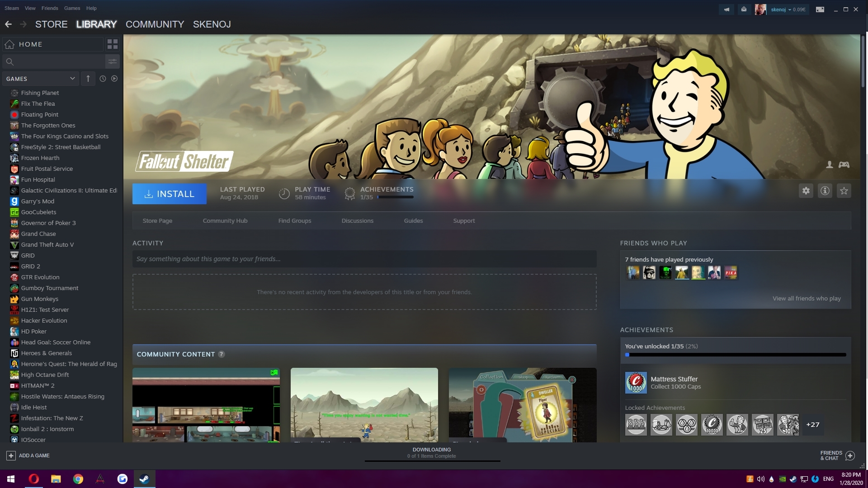Click the skenoj profile avatar

(760, 9)
